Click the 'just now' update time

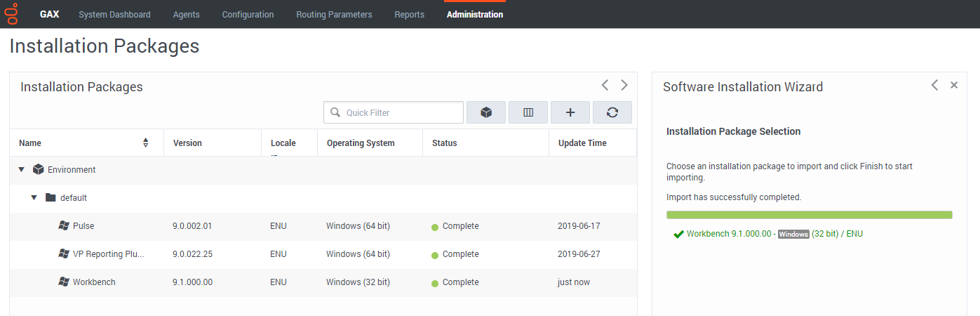pos(574,282)
